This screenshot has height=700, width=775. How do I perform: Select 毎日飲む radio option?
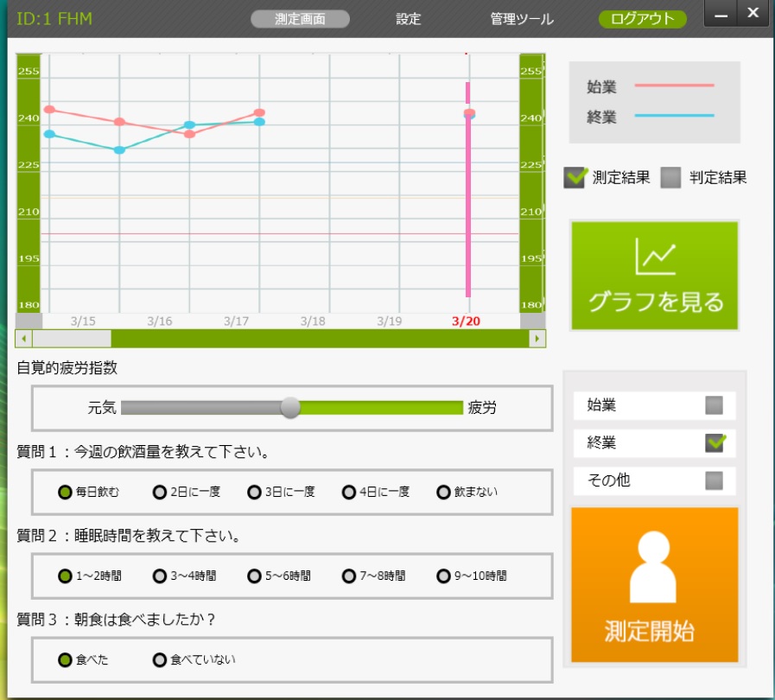65,492
